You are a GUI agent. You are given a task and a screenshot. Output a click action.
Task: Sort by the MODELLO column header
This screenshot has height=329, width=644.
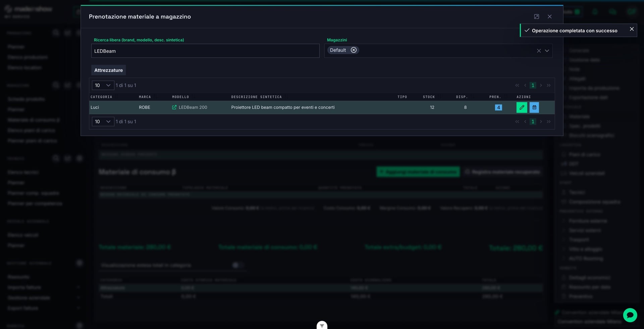click(180, 97)
